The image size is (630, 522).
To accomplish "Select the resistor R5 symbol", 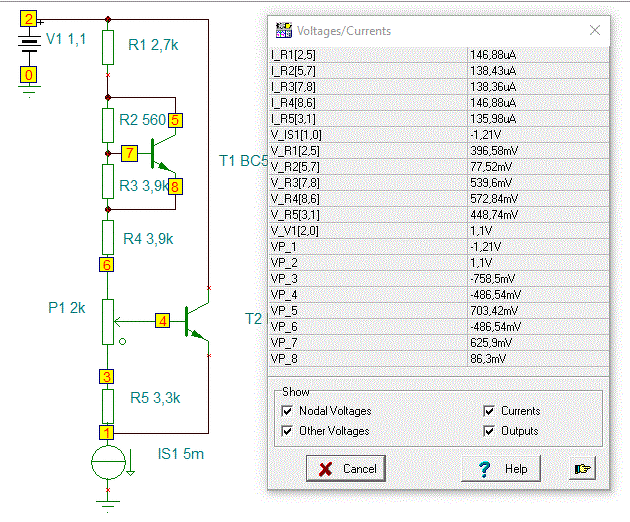I will click(x=108, y=405).
